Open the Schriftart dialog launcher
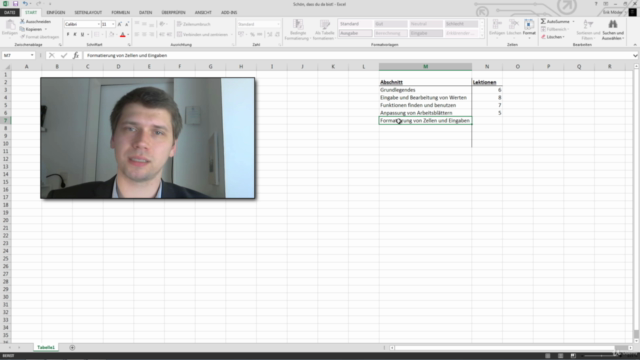 (x=129, y=44)
